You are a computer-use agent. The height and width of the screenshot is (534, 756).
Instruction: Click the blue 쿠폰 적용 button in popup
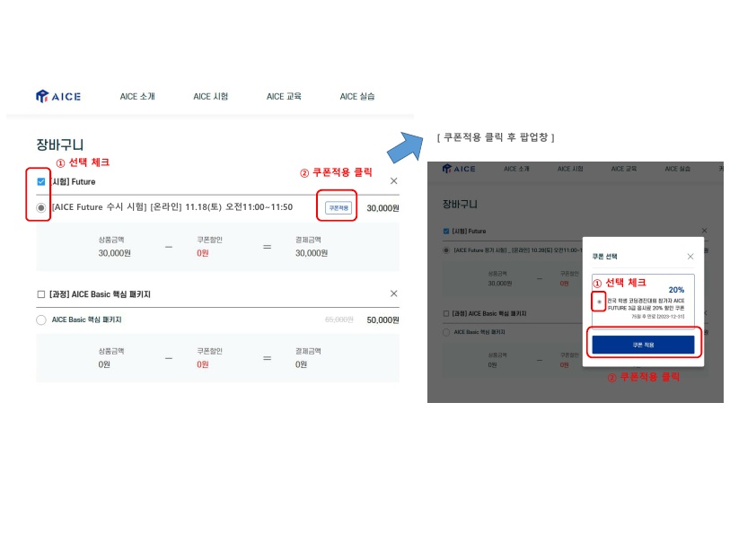click(643, 345)
